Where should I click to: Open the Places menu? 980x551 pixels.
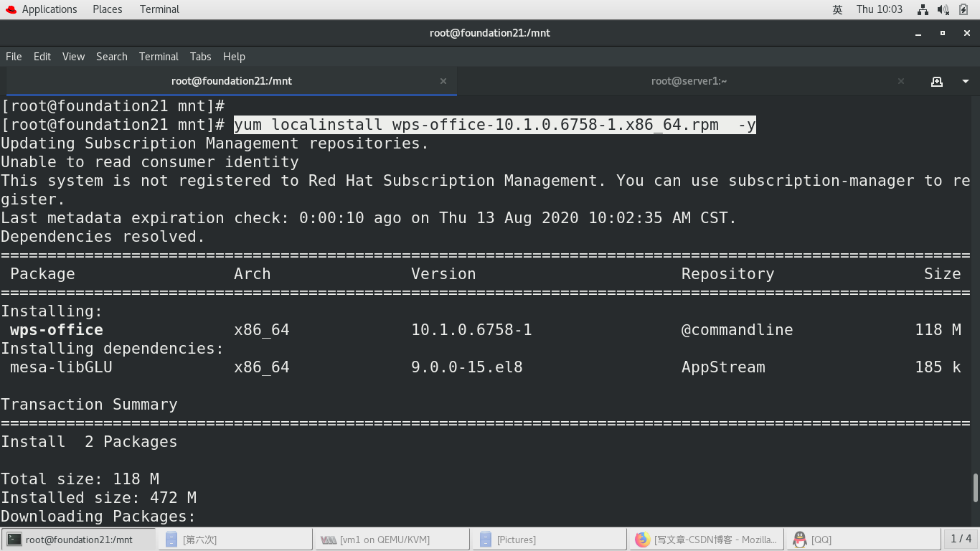[107, 9]
